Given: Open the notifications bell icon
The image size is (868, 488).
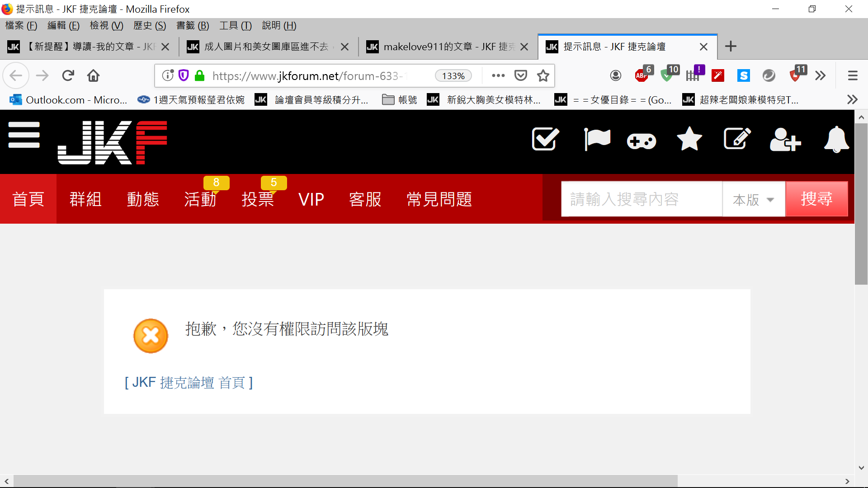Looking at the screenshot, I should click(x=836, y=139).
